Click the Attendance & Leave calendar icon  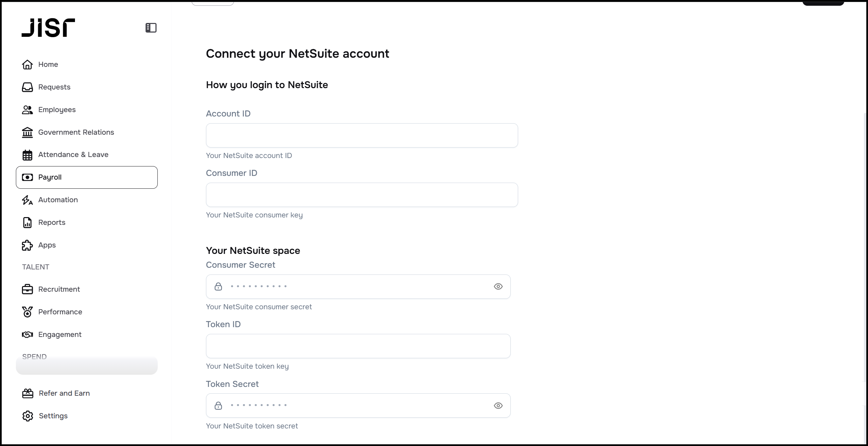27,155
